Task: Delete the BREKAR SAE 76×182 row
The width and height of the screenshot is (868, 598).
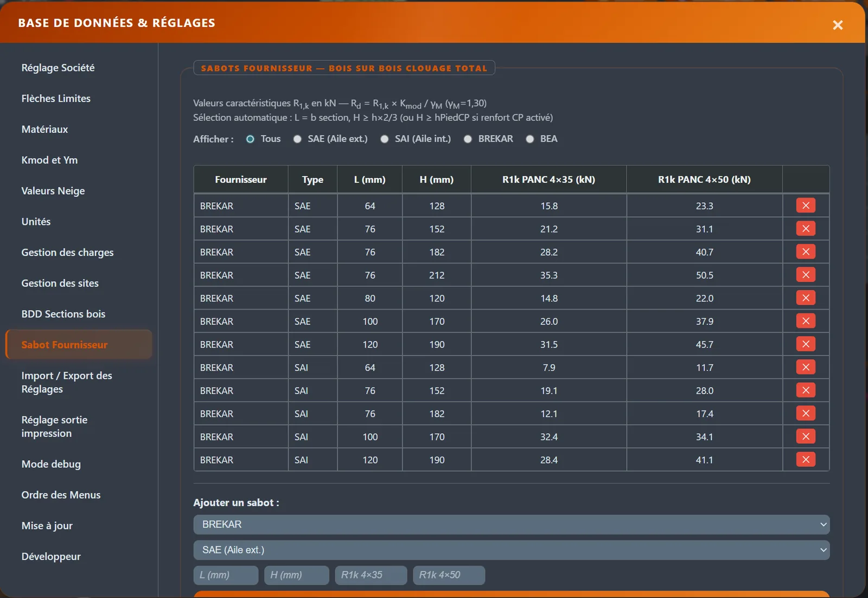Action: pos(806,252)
